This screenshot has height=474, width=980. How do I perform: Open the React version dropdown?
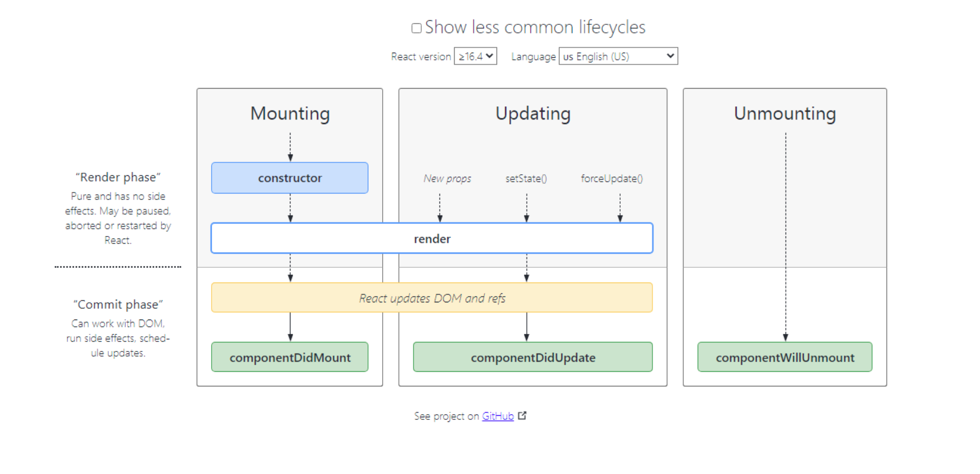475,56
